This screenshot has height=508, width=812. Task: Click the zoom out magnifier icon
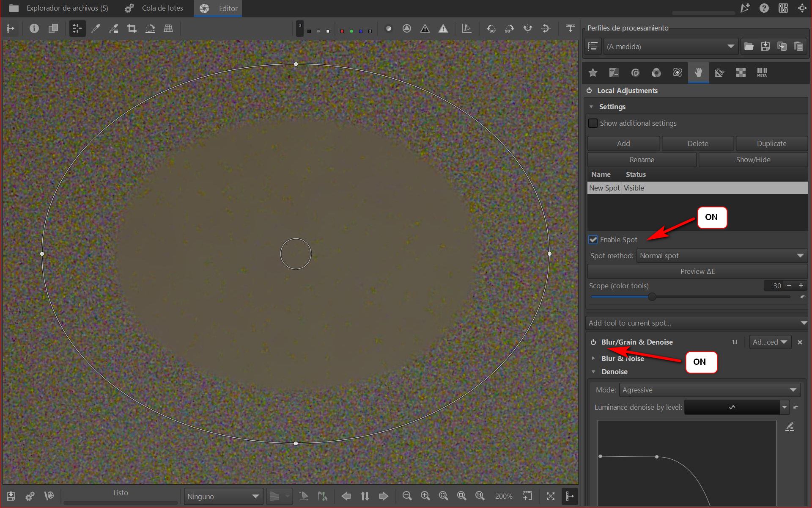coord(407,496)
